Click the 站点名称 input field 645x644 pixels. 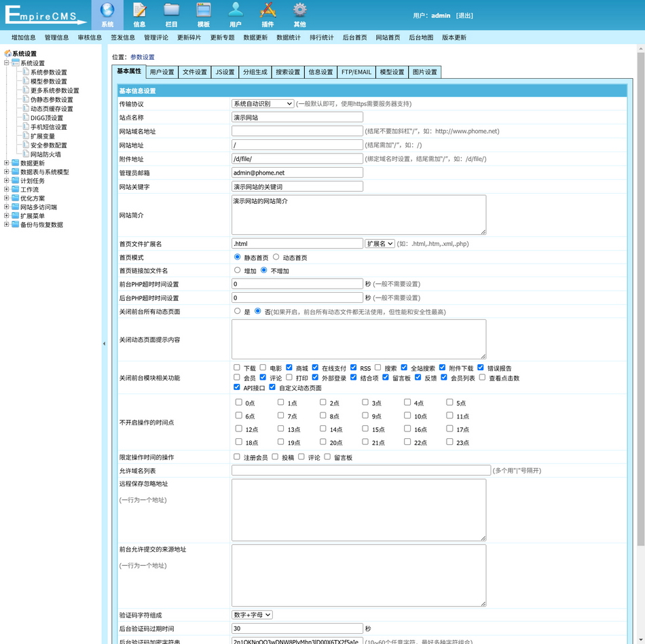tap(297, 118)
